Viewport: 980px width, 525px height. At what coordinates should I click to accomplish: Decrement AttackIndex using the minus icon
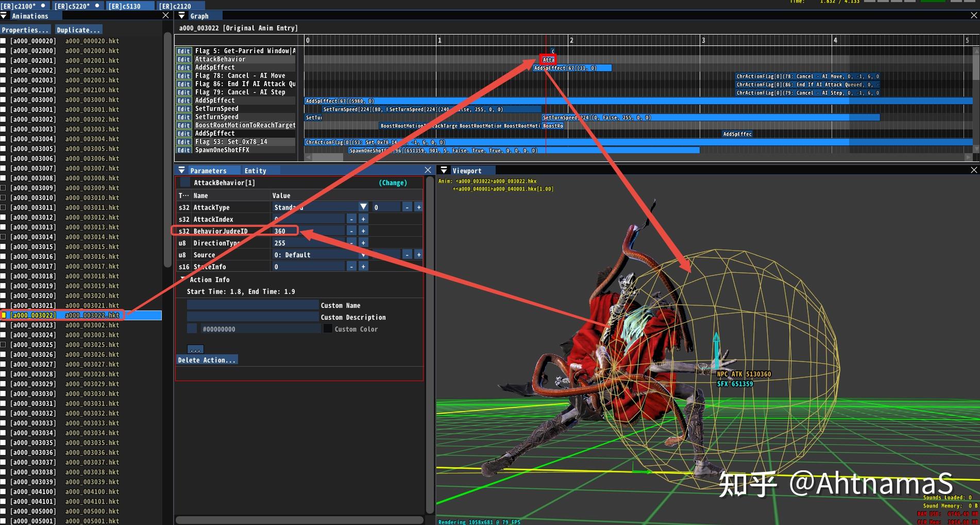351,219
